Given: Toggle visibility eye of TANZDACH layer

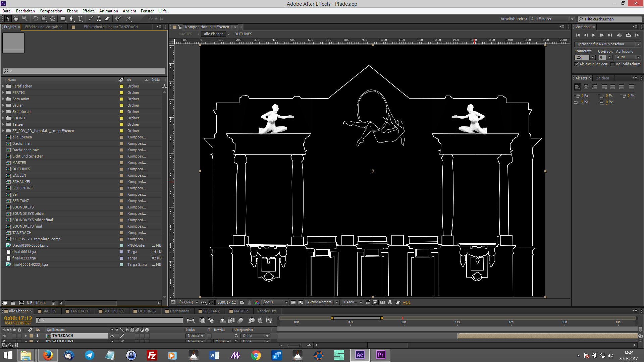Looking at the screenshot, I should click(x=4, y=336).
